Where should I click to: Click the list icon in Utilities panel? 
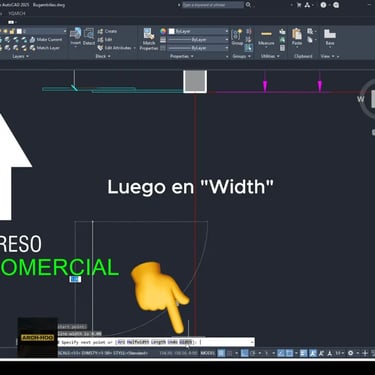point(282,48)
